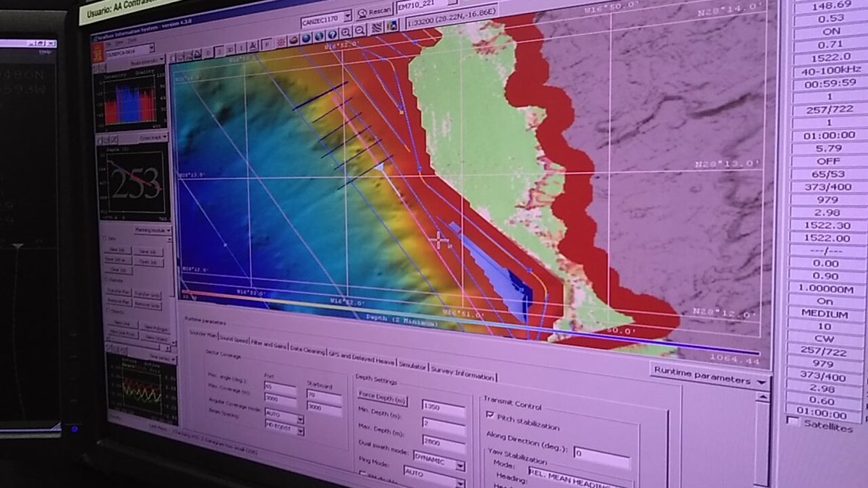Click the Rescan button
868x488 pixels.
375,12
